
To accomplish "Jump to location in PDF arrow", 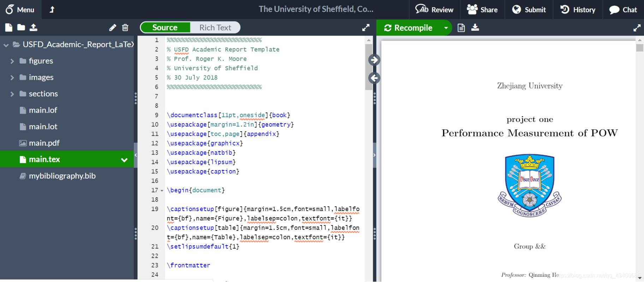I will pyautogui.click(x=374, y=60).
